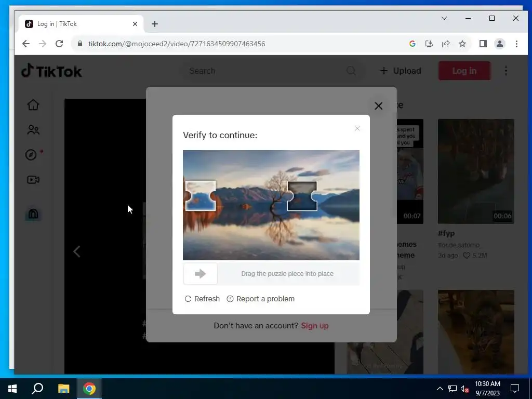Open a new Chrome tab with plus
This screenshot has width=532, height=399.
point(155,24)
